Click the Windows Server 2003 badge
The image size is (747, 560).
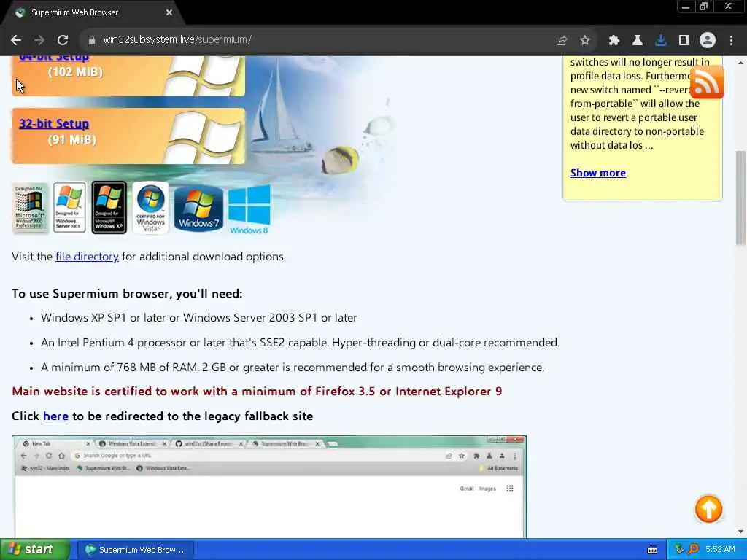[x=69, y=208]
